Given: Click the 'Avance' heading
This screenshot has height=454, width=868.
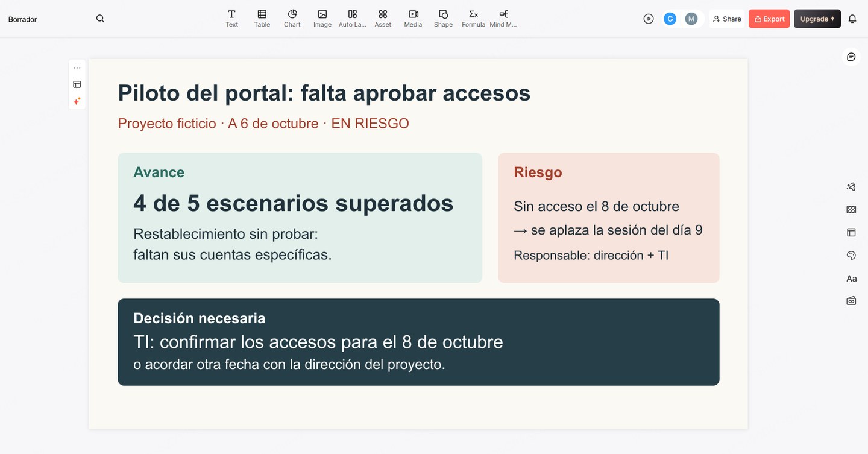Looking at the screenshot, I should pyautogui.click(x=159, y=172).
